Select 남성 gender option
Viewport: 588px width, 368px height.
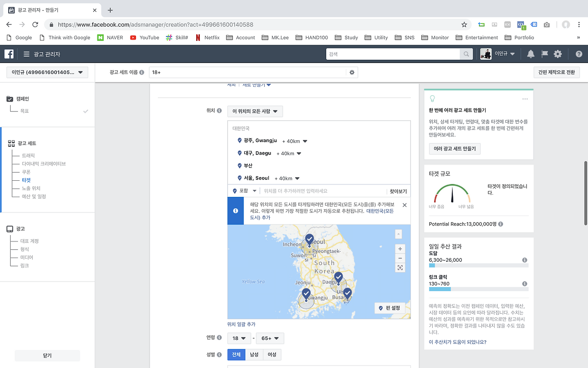[x=254, y=355]
